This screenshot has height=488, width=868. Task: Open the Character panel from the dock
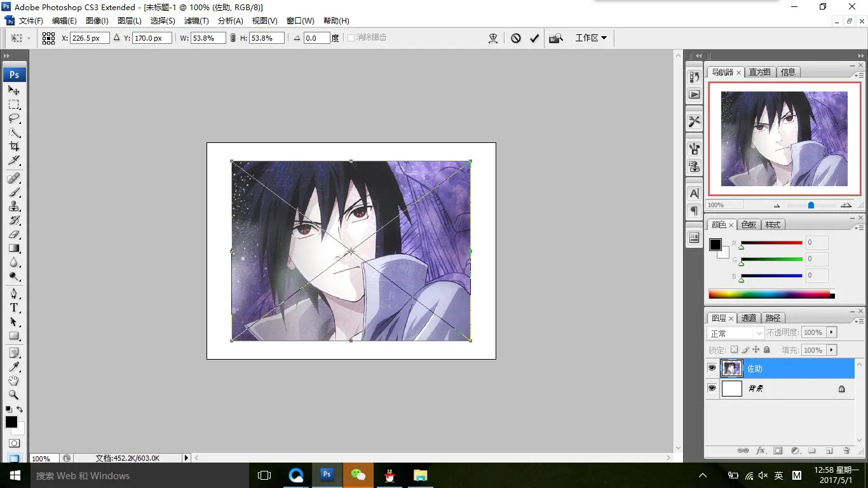[695, 193]
